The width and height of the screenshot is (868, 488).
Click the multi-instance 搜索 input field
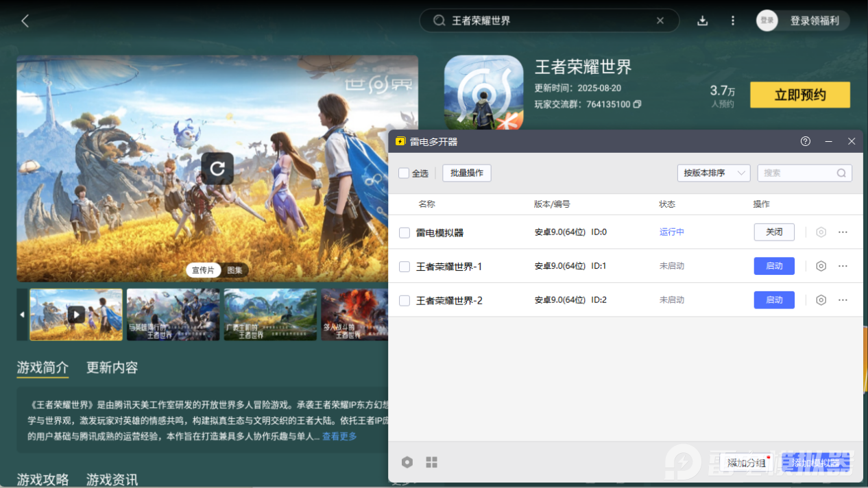coord(797,173)
